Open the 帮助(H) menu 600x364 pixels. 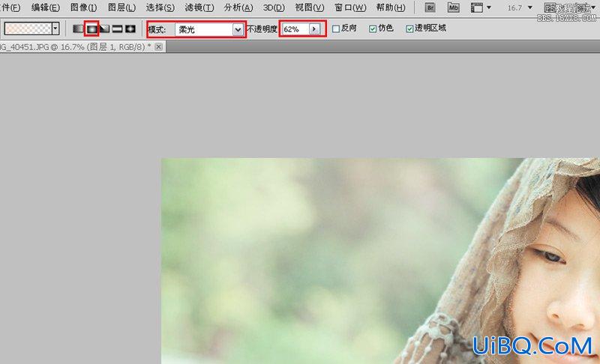click(390, 7)
